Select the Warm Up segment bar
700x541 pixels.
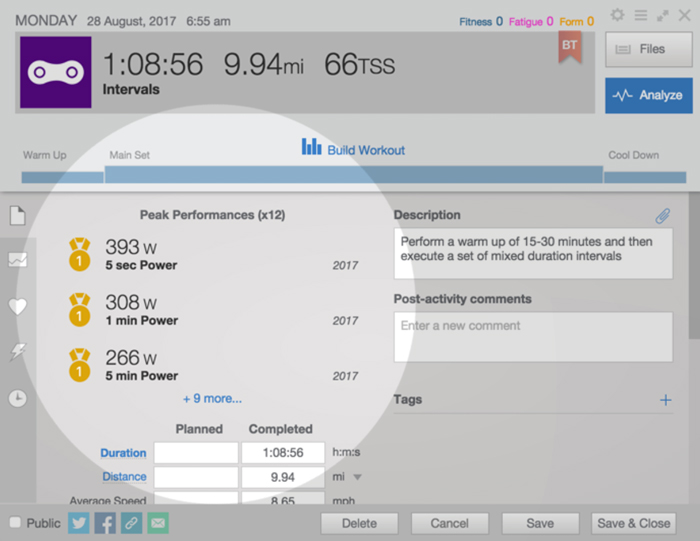pos(62,177)
